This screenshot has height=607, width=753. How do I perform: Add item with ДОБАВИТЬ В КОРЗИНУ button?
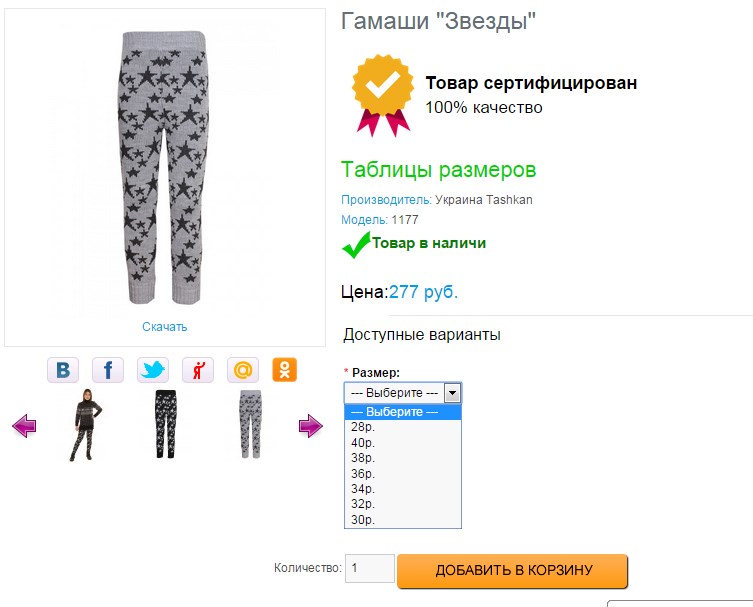512,571
